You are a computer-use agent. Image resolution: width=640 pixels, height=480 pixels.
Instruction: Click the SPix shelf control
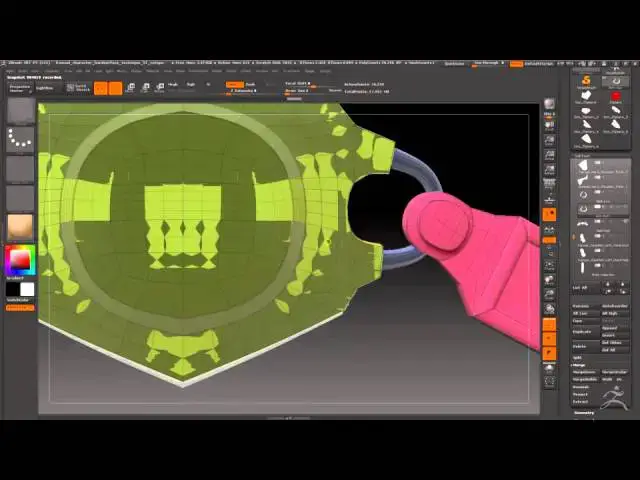click(x=549, y=114)
